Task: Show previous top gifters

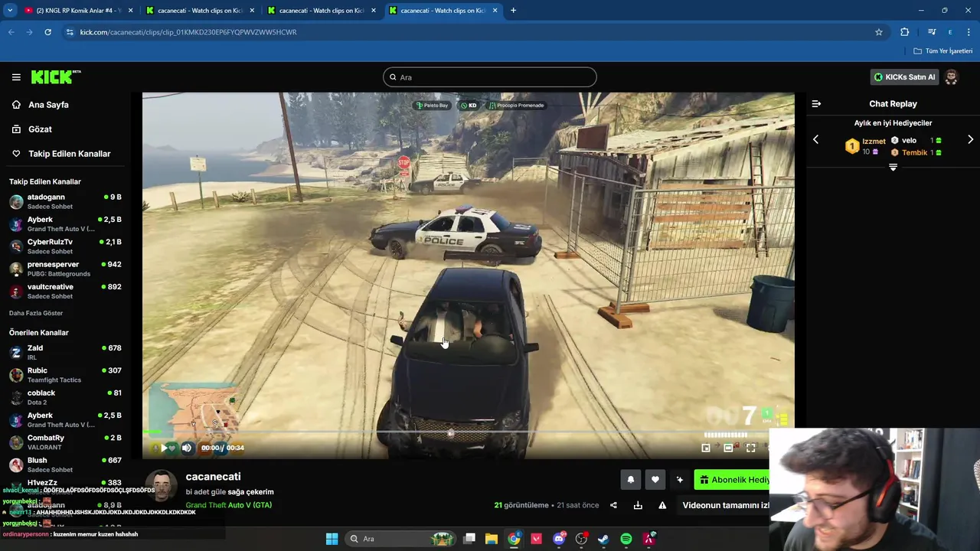Action: 815,139
